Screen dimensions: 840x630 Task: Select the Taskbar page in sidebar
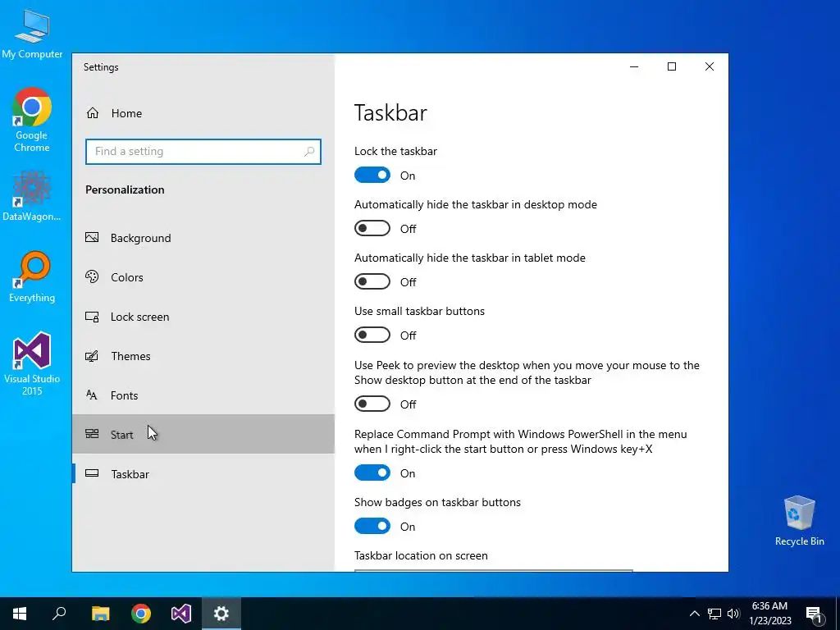[x=203, y=474]
